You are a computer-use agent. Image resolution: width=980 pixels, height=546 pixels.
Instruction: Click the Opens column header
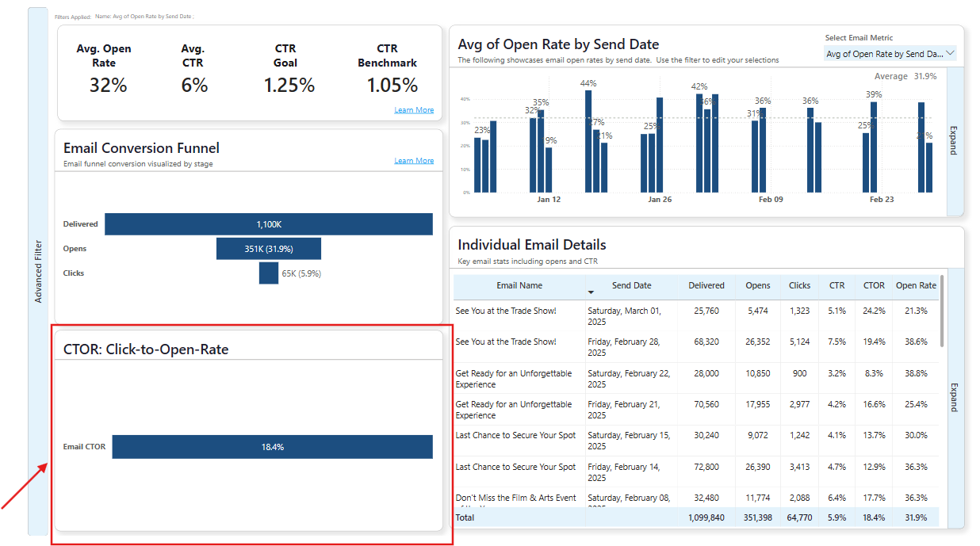(758, 285)
